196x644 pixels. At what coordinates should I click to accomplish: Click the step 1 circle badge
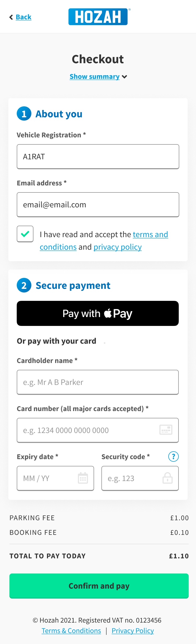(x=24, y=114)
